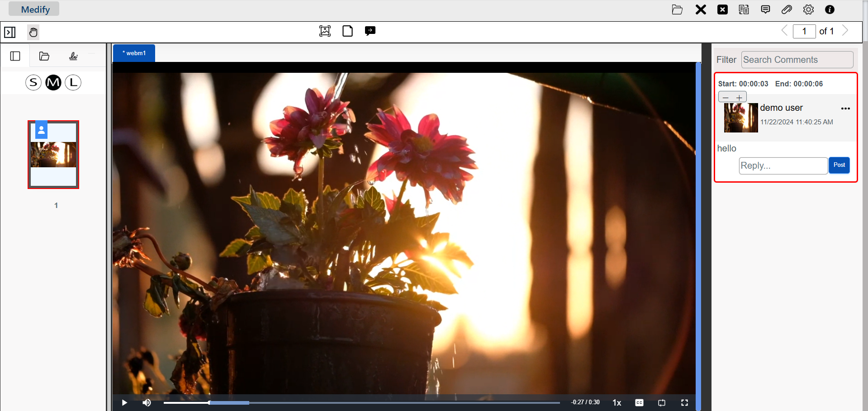
Task: Open the settings gear icon
Action: [x=808, y=9]
